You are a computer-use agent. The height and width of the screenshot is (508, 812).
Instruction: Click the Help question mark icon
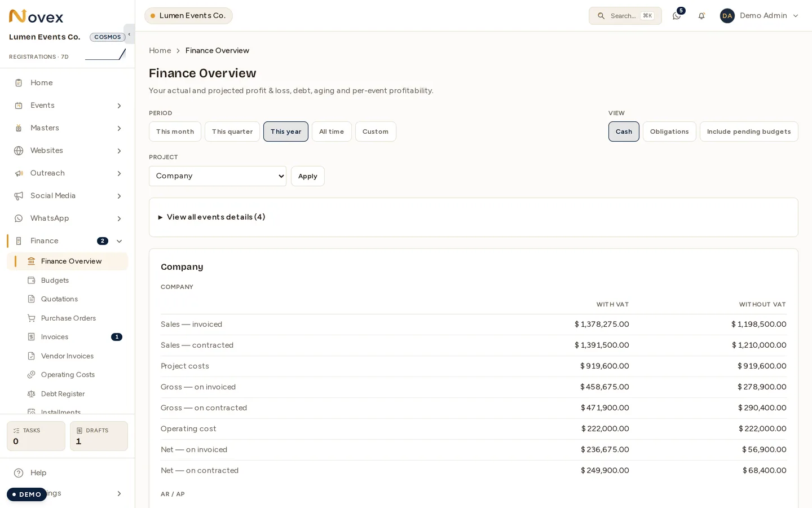point(19,473)
